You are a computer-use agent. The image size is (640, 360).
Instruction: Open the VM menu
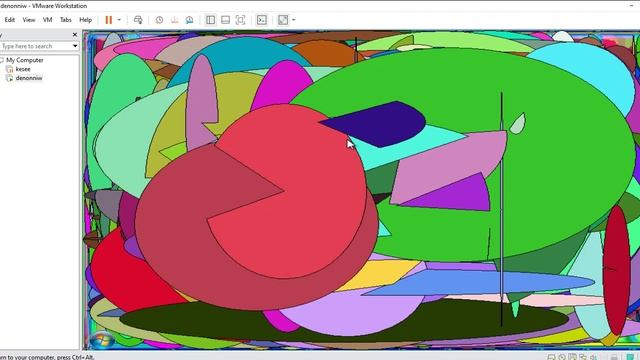pos(47,20)
